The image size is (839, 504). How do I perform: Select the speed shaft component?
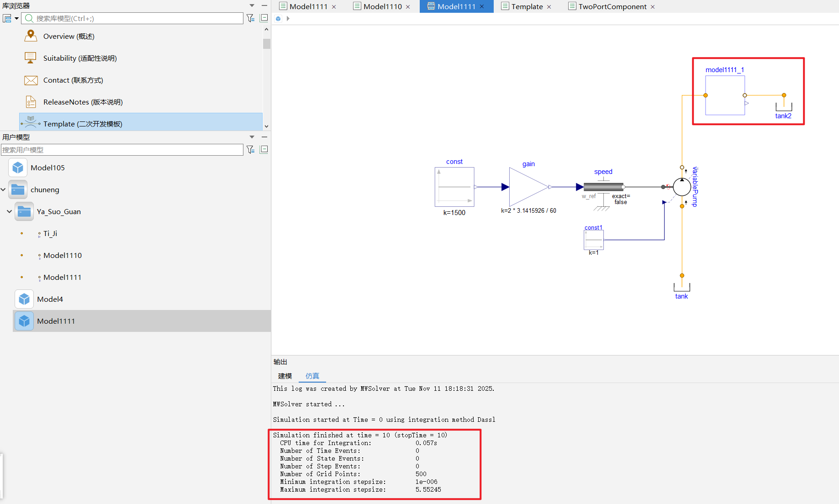(x=603, y=187)
